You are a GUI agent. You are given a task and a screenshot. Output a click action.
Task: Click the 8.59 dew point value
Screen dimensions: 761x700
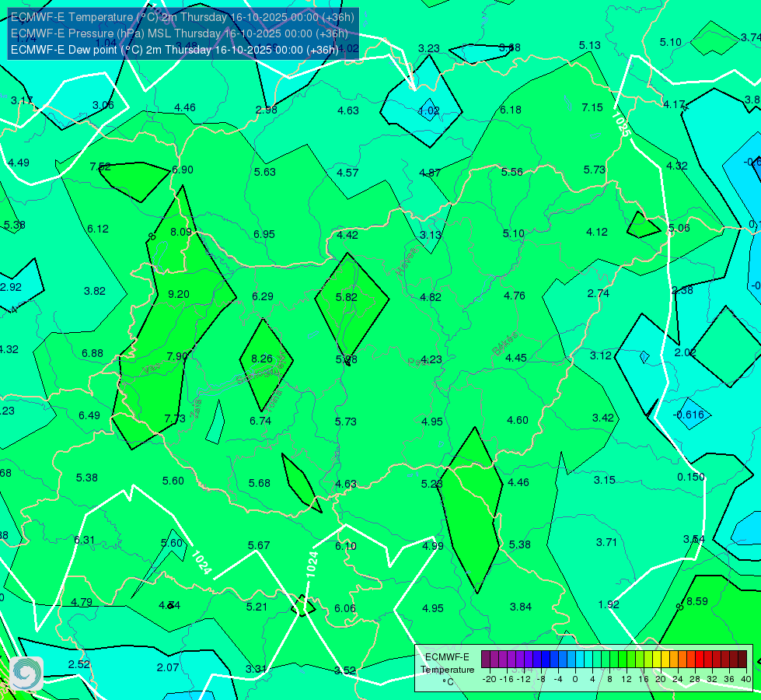point(697,601)
